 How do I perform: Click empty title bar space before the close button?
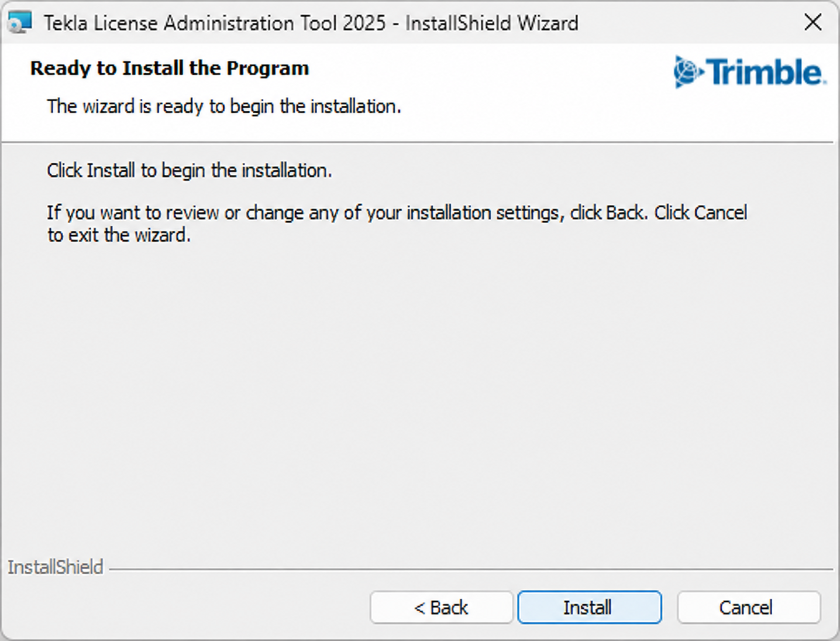tap(684, 22)
